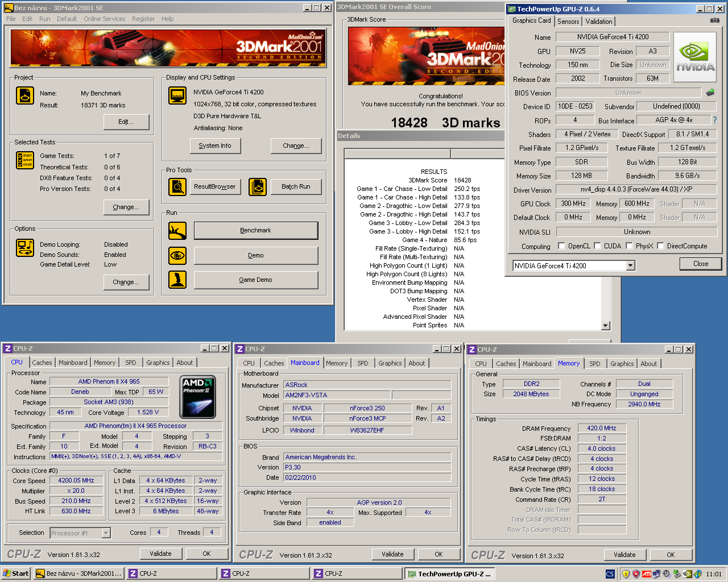This screenshot has height=582, width=728.
Task: Click Change... under Selected Tests
Action: (x=126, y=207)
